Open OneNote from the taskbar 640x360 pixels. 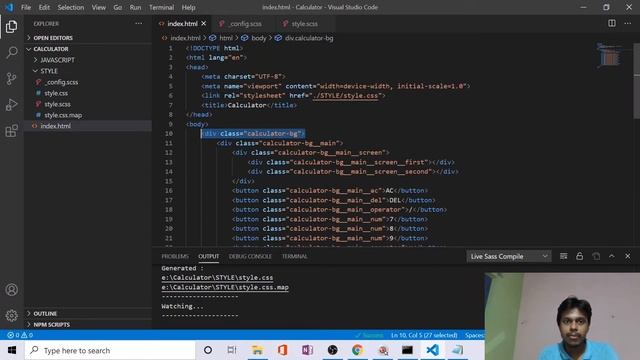click(x=307, y=350)
